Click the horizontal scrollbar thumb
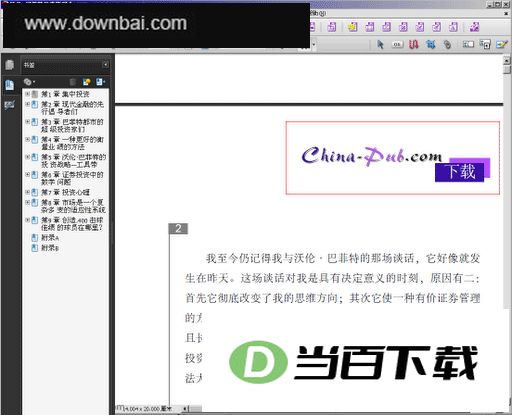The width and height of the screenshot is (512, 415). click(x=196, y=408)
